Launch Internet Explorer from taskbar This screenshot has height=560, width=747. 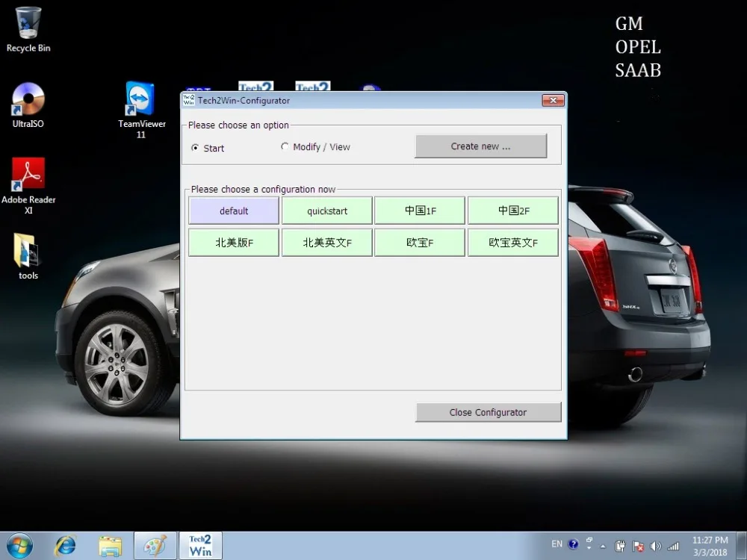(x=65, y=546)
